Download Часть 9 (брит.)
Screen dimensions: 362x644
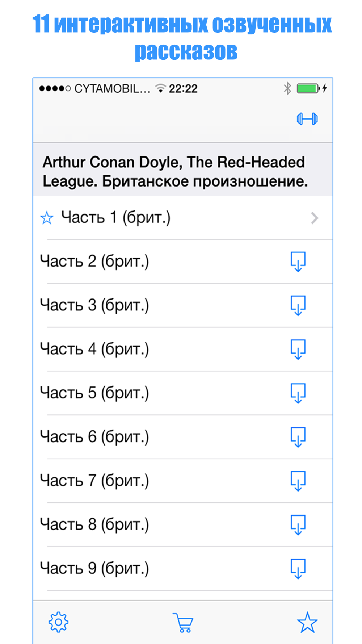(298, 568)
